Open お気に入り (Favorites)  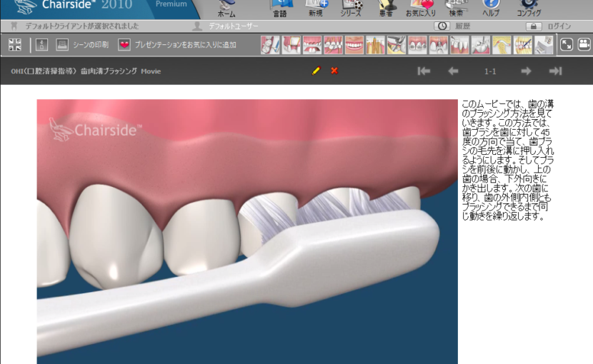pyautogui.click(x=421, y=9)
